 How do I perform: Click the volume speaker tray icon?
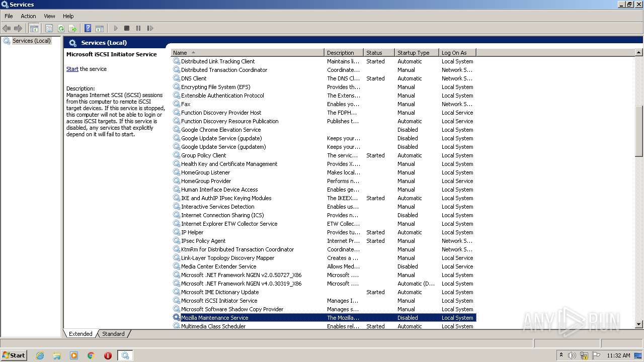pos(572,355)
